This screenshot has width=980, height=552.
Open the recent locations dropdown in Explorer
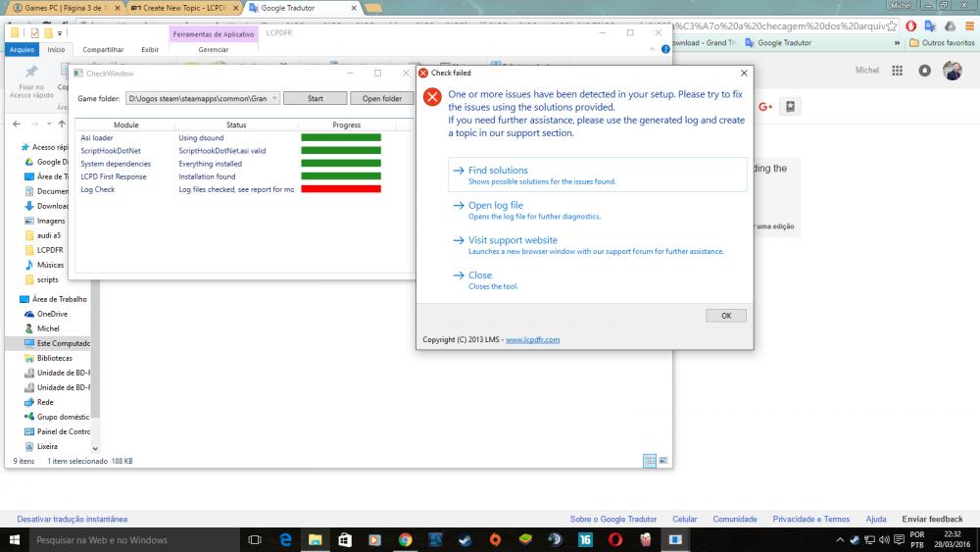click(49, 124)
